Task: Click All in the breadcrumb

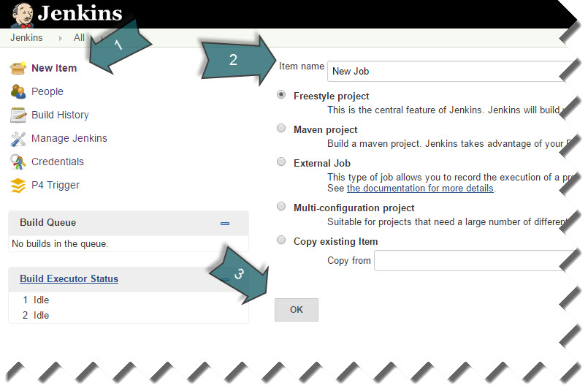Action: (79, 38)
